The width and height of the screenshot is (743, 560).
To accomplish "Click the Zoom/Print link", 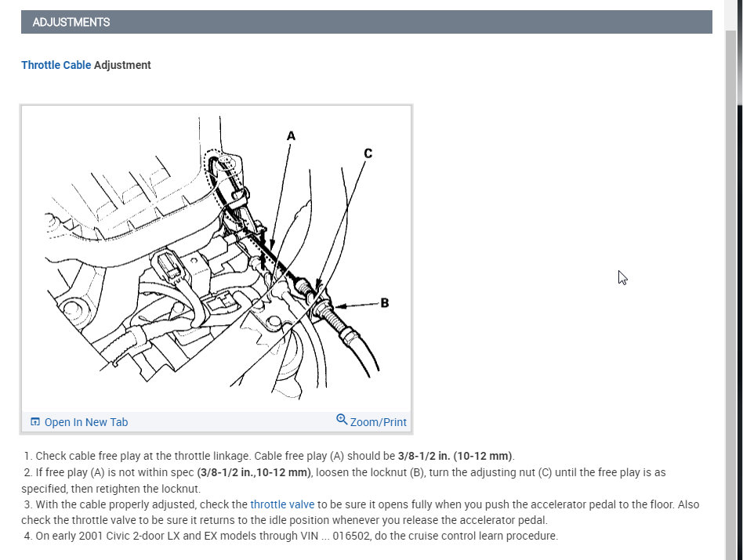I will tap(378, 422).
